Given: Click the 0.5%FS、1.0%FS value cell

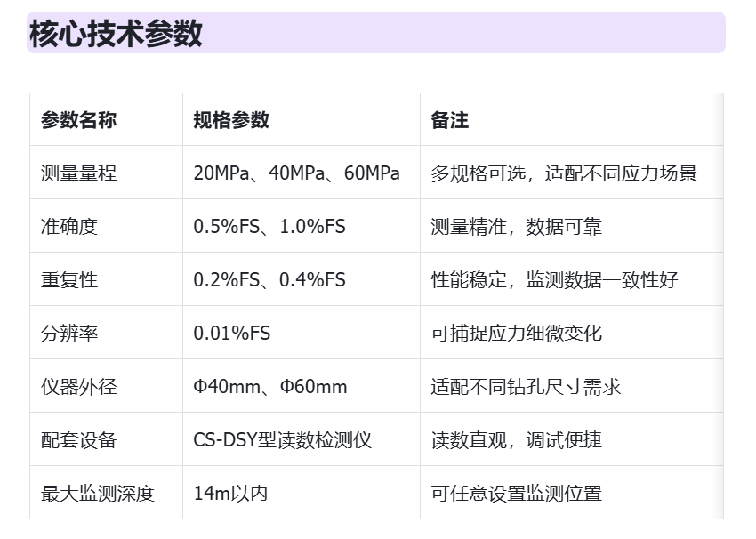Looking at the screenshot, I should click(269, 227).
